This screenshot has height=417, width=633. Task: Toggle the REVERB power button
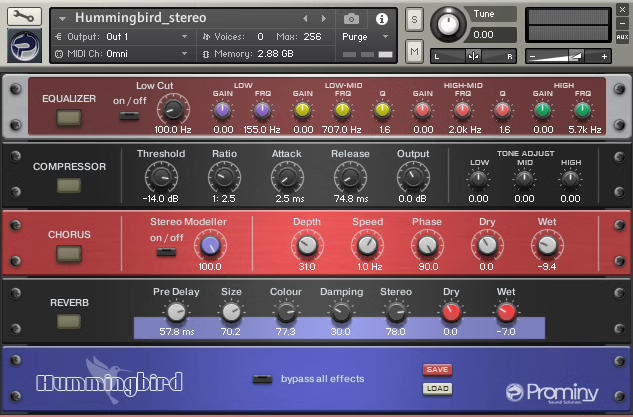(69, 322)
